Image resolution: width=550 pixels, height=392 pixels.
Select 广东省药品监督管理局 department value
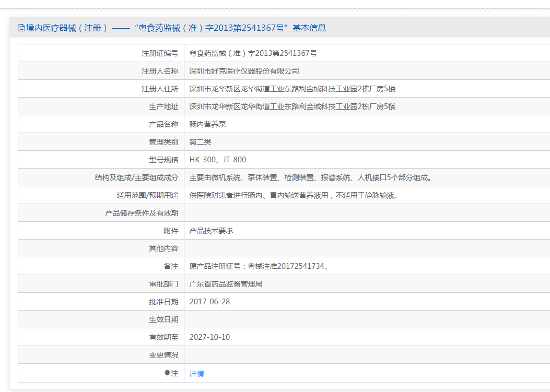coord(226,284)
